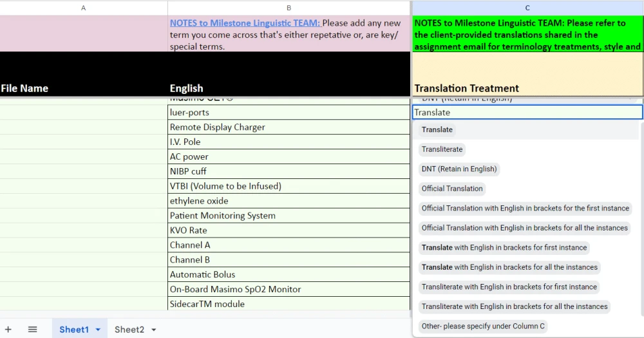
Task: Open the Sheet2 tab menu arrow
Action: tap(154, 330)
